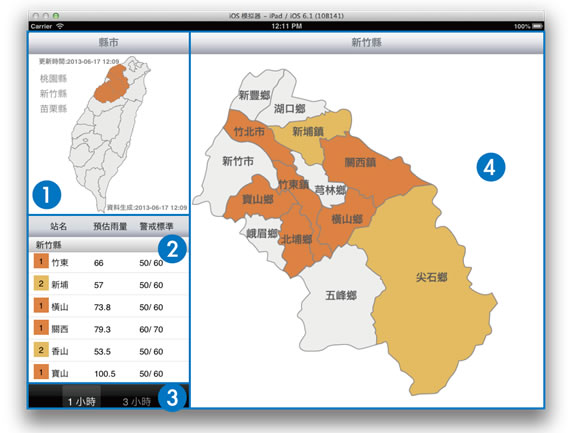Image resolution: width=573 pixels, height=433 pixels.
Task: Select the 香山 station row
Action: 109,351
